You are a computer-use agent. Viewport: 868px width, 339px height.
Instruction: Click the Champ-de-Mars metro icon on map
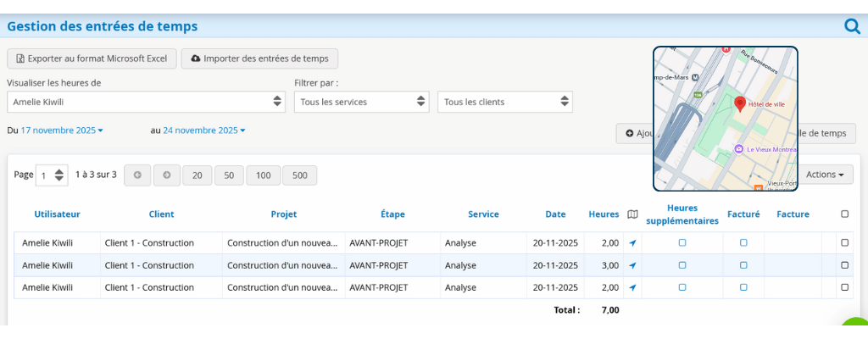[696, 78]
